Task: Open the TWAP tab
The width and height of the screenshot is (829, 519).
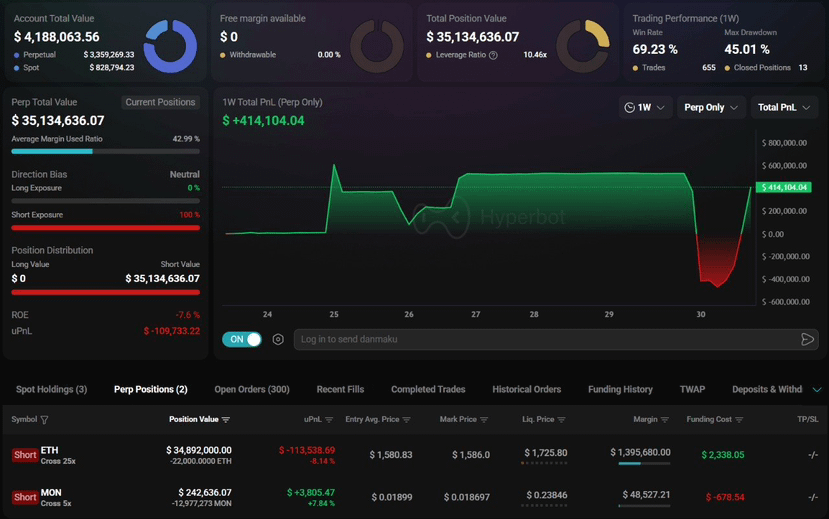Action: pyautogui.click(x=692, y=390)
